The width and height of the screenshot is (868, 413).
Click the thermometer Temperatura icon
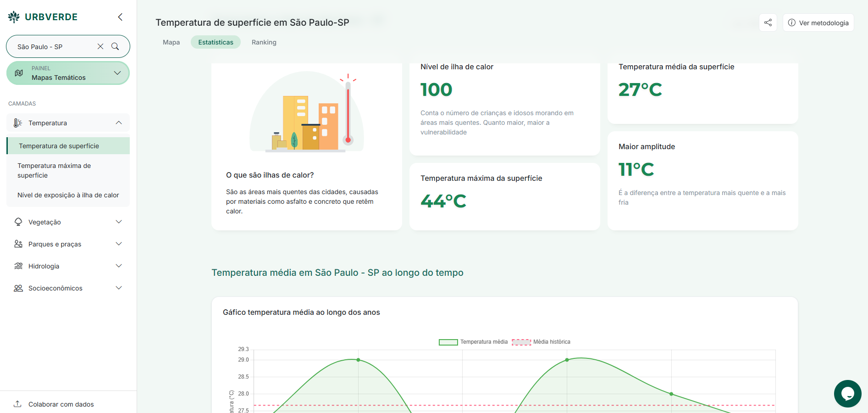point(17,123)
